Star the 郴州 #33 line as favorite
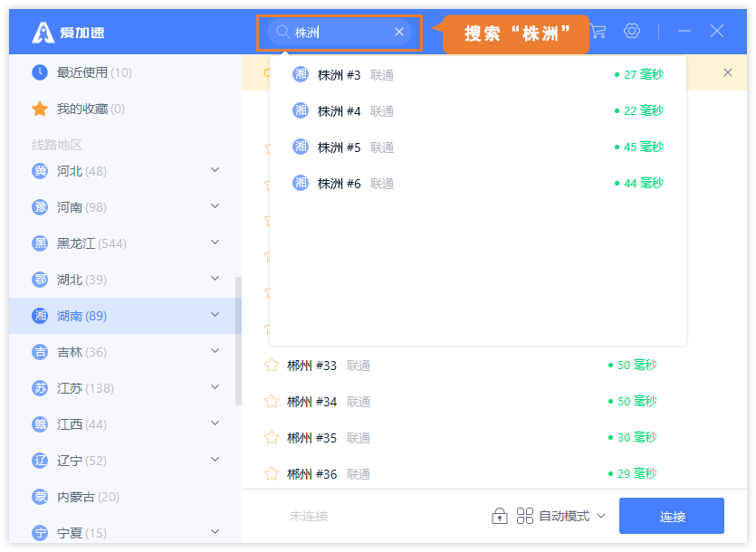This screenshot has height=552, width=756. click(x=271, y=366)
